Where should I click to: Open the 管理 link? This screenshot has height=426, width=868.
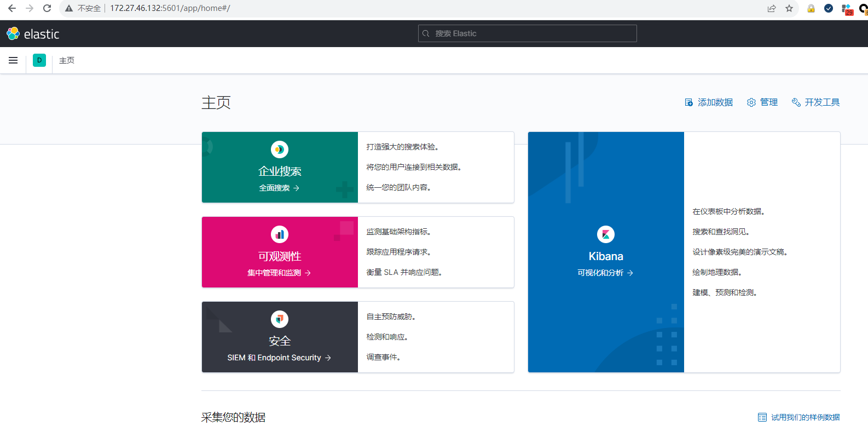[762, 102]
